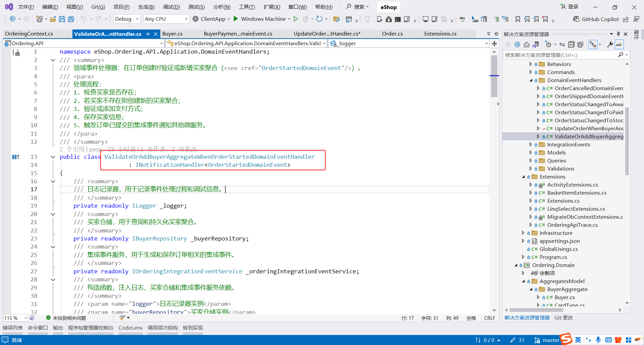Go to the previous bookmark icon
This screenshot has width=644, height=345.
527,19
